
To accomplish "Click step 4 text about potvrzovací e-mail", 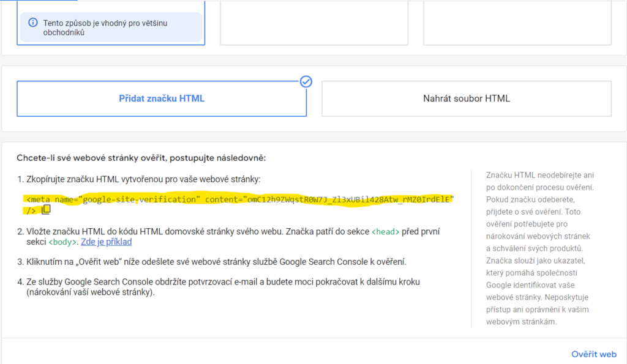I will pyautogui.click(x=223, y=287).
